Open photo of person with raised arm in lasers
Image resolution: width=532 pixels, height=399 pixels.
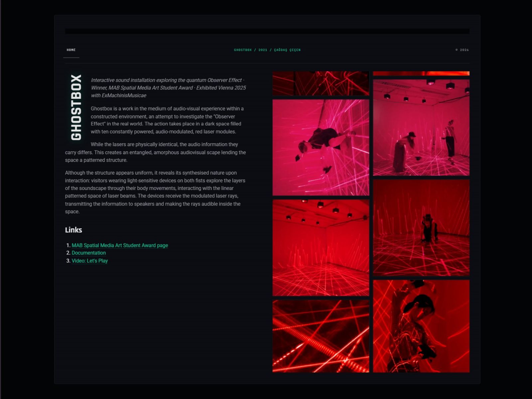point(421,326)
